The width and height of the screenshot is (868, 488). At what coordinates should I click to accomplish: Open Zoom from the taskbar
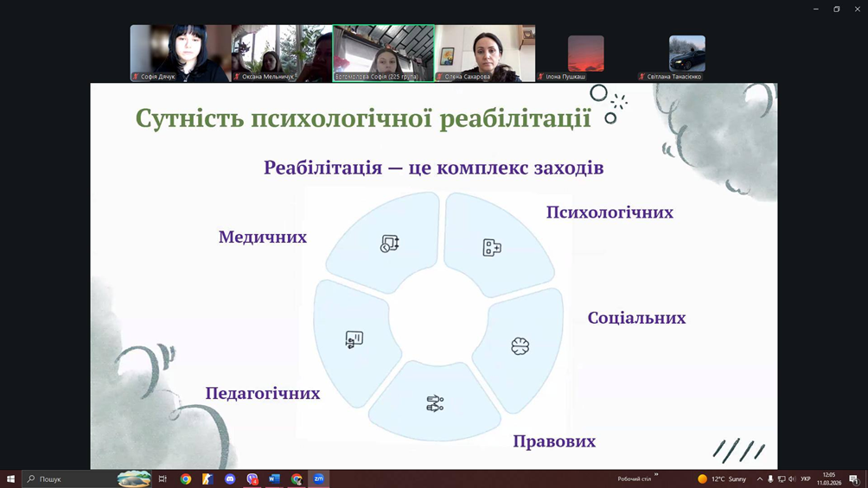pos(319,479)
